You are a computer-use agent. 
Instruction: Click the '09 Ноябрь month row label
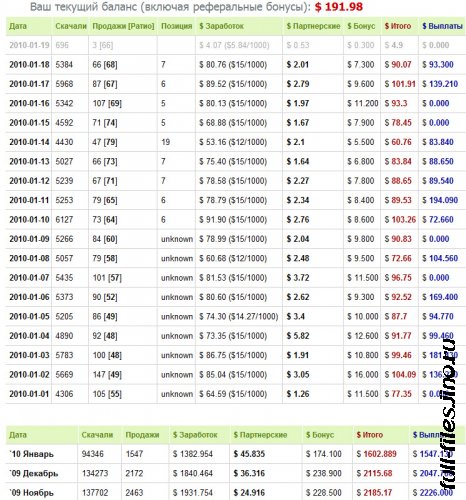[31, 493]
